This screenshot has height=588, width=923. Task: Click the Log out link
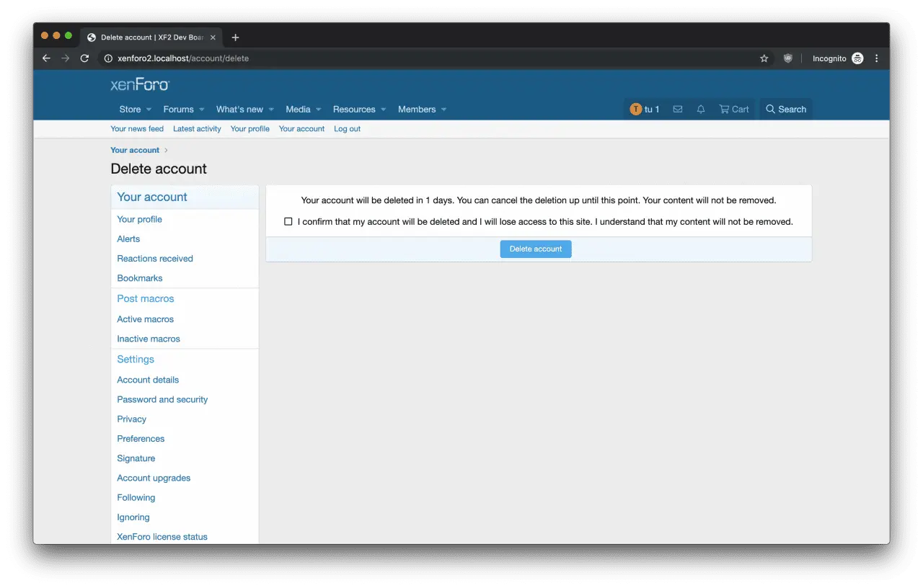[347, 129]
